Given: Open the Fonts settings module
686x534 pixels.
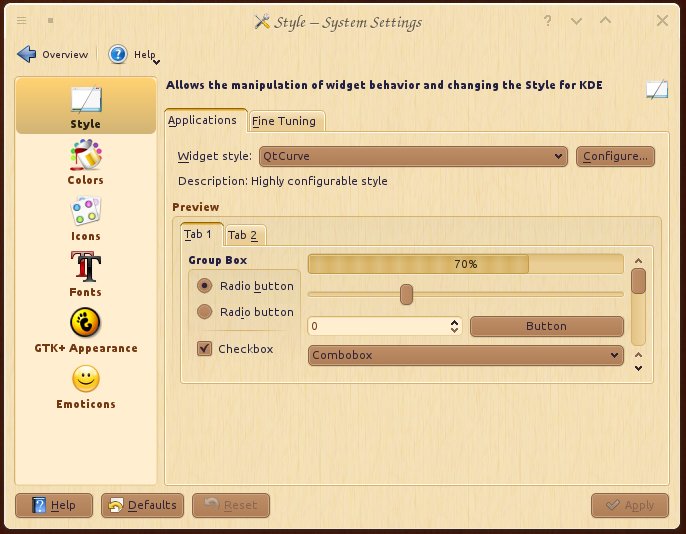Looking at the screenshot, I should click(86, 274).
